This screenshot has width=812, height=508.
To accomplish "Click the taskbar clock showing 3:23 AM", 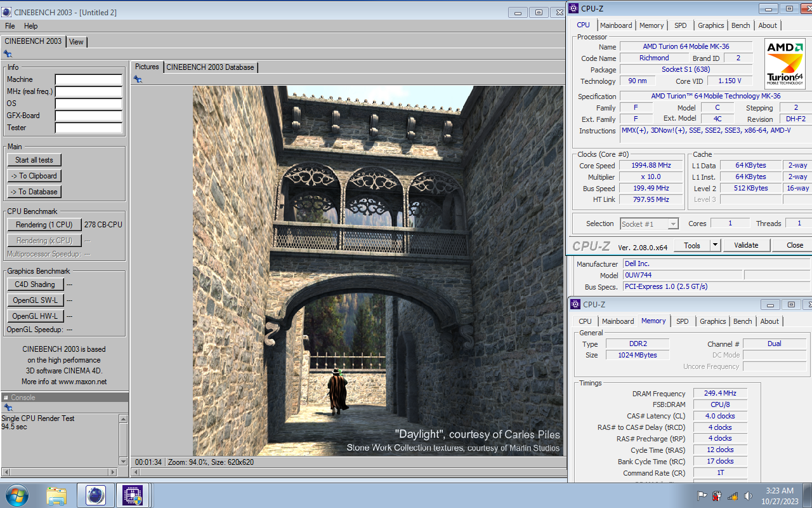I will pos(780,491).
